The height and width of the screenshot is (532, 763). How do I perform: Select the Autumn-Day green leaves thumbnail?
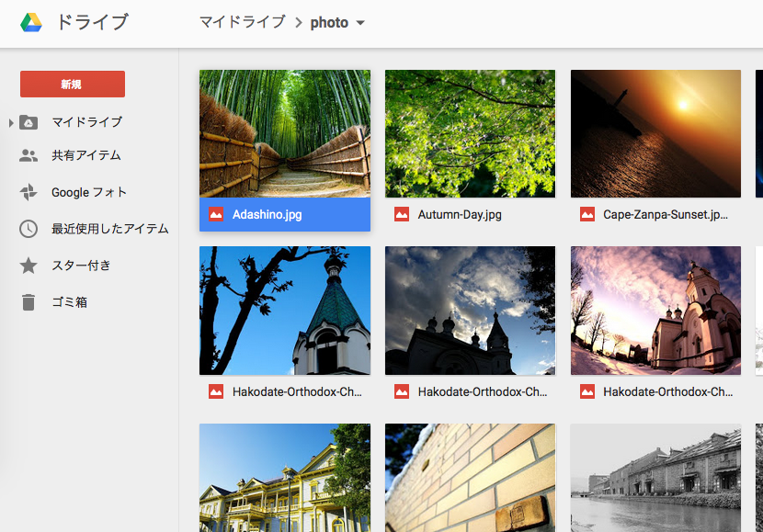pyautogui.click(x=470, y=134)
